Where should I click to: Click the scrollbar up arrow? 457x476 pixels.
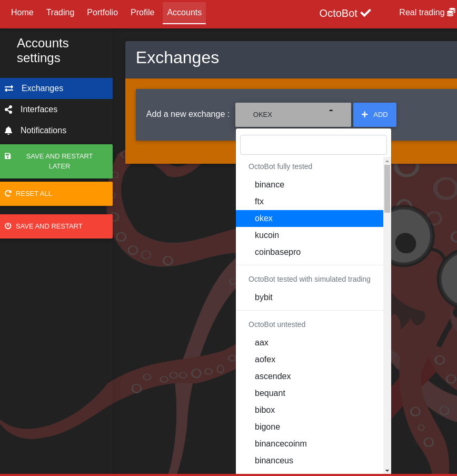coord(387,161)
